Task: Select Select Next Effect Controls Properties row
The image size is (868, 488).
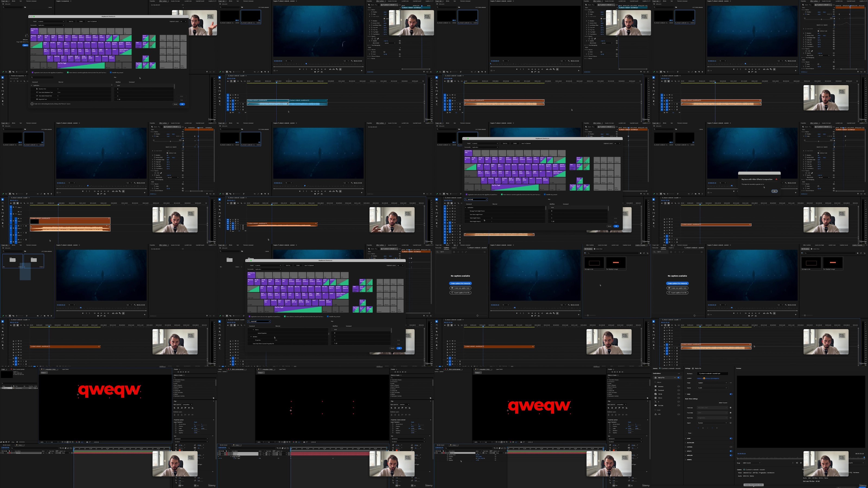Action: coord(288,343)
